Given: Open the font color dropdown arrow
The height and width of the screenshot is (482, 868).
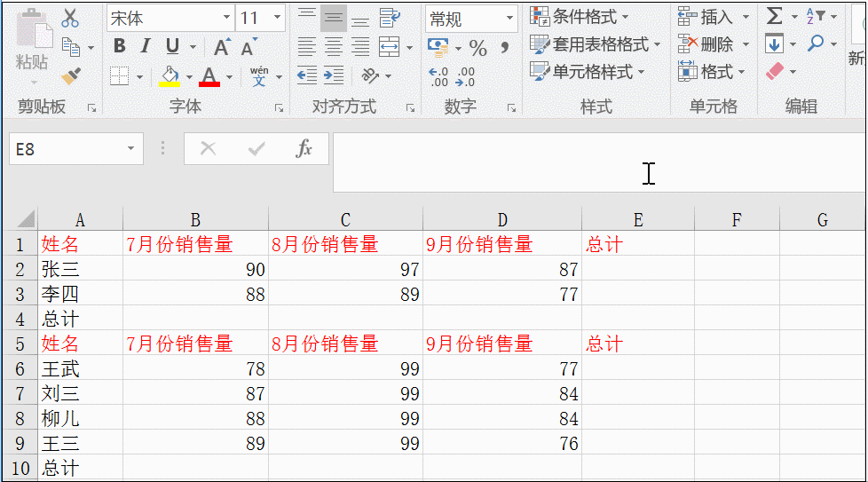Looking at the screenshot, I should click(229, 77).
